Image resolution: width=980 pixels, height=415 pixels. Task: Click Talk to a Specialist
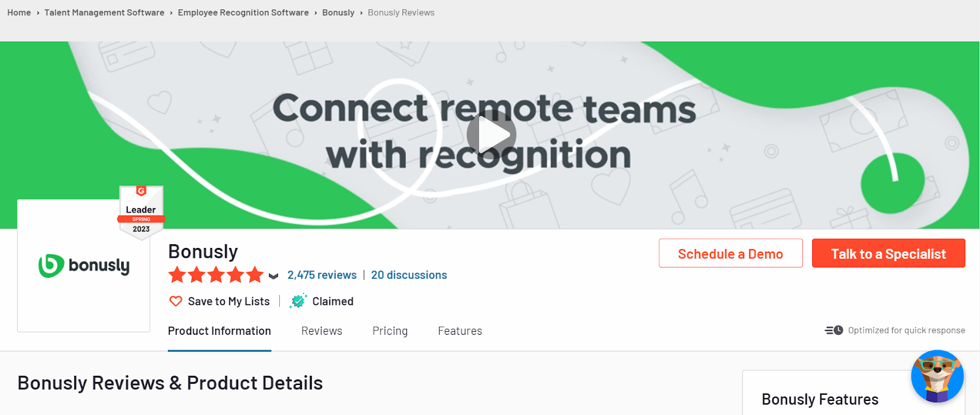click(x=888, y=253)
